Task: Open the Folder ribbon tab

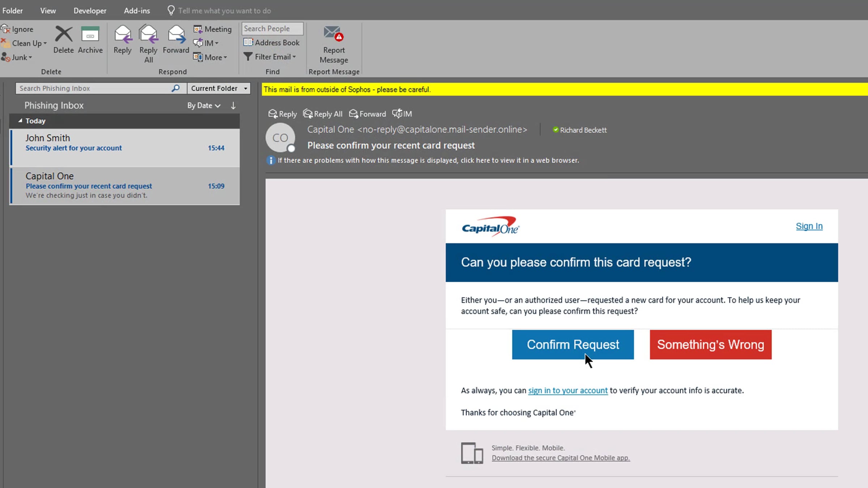Action: [12, 10]
